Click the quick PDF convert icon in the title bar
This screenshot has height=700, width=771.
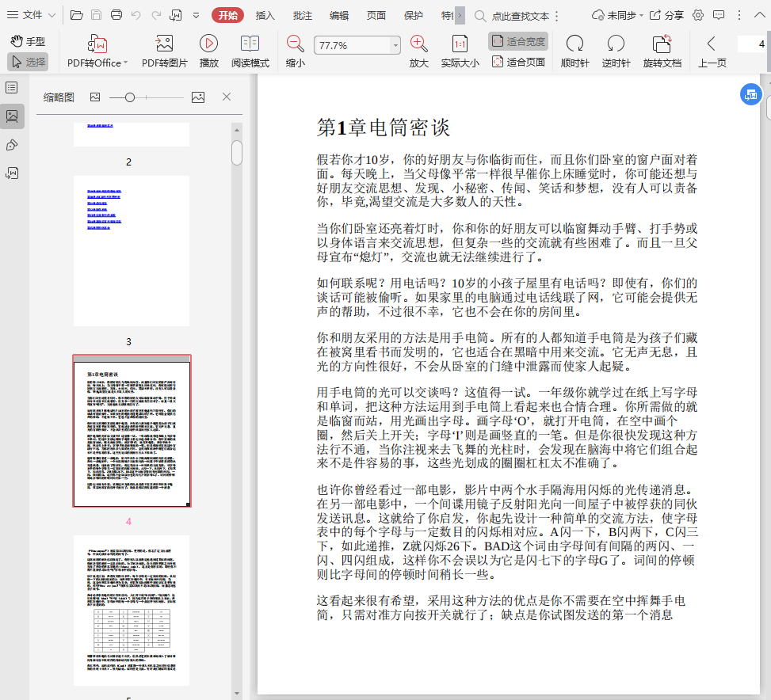[x=176, y=15]
